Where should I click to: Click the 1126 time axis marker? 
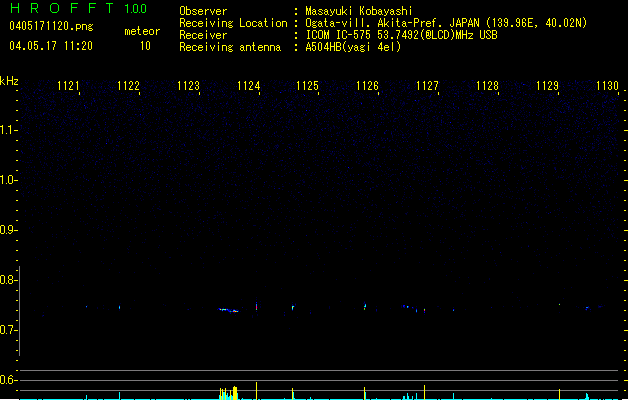click(367, 86)
